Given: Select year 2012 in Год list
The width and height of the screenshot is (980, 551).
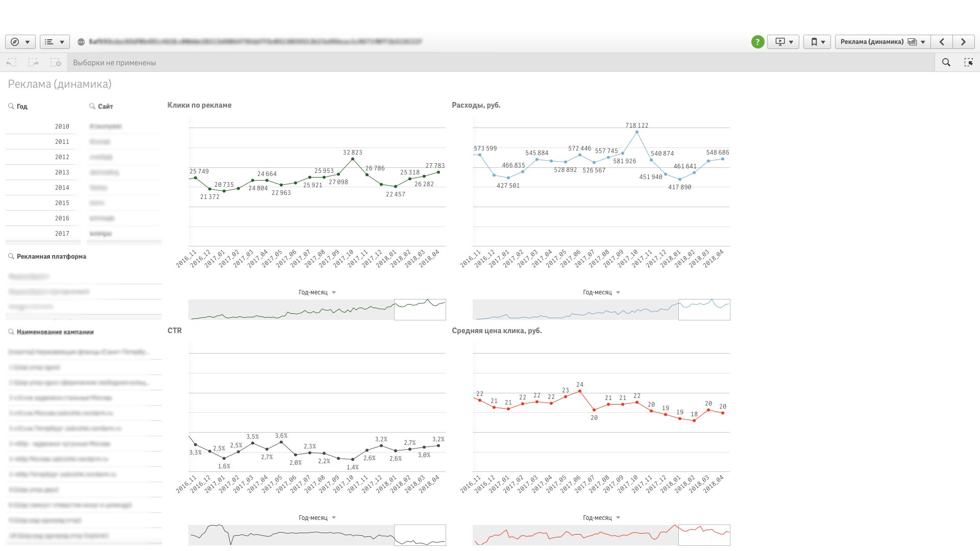Looking at the screenshot, I should (40, 157).
